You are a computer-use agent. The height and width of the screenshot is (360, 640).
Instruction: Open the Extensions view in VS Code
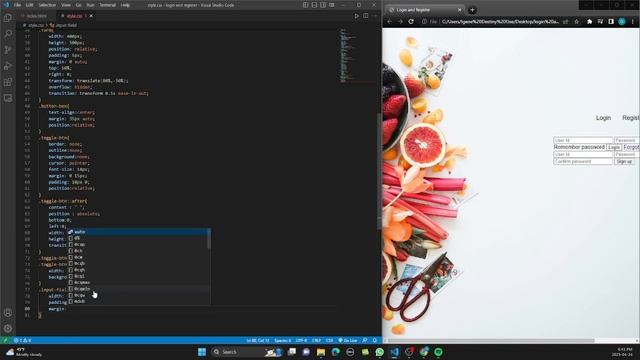8,82
